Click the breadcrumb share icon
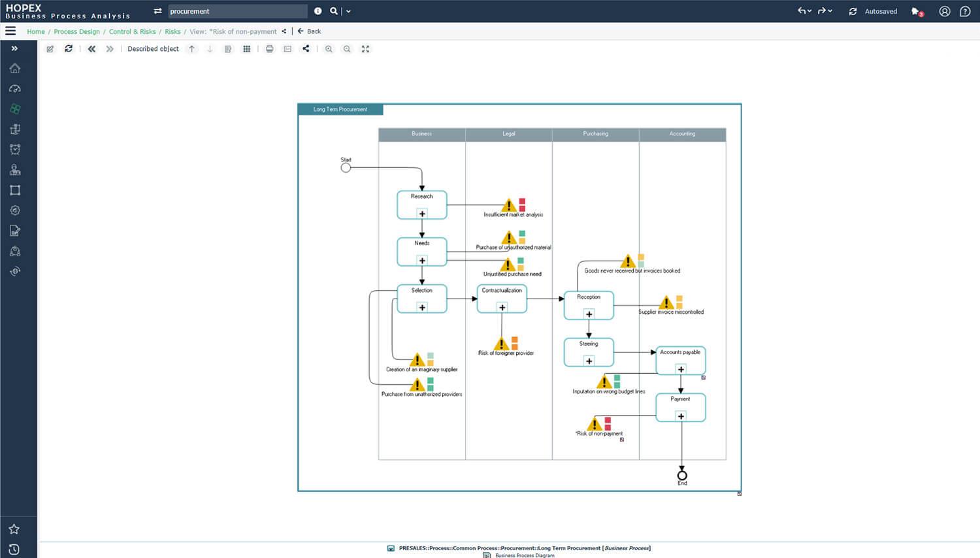Viewport: 980px width, 558px height. coord(284,31)
